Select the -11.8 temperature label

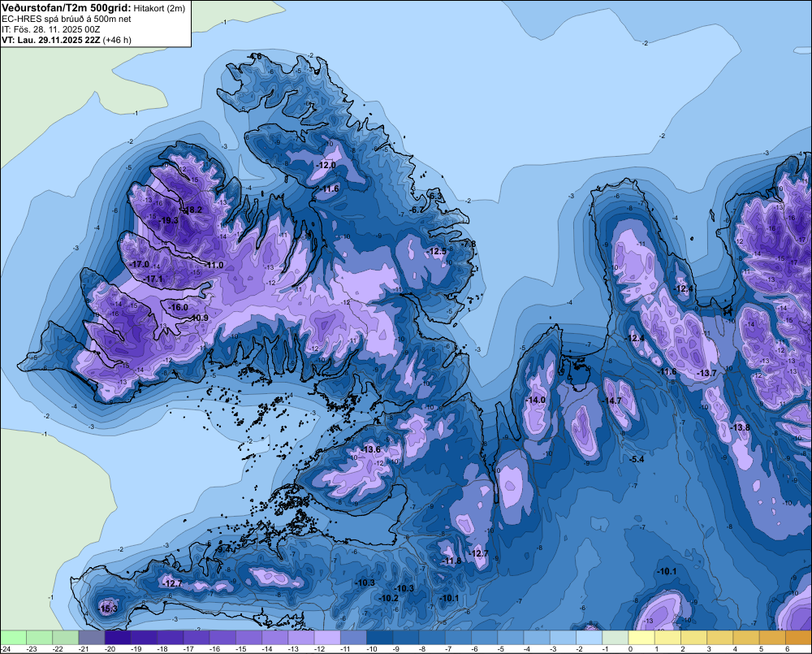tap(451, 561)
